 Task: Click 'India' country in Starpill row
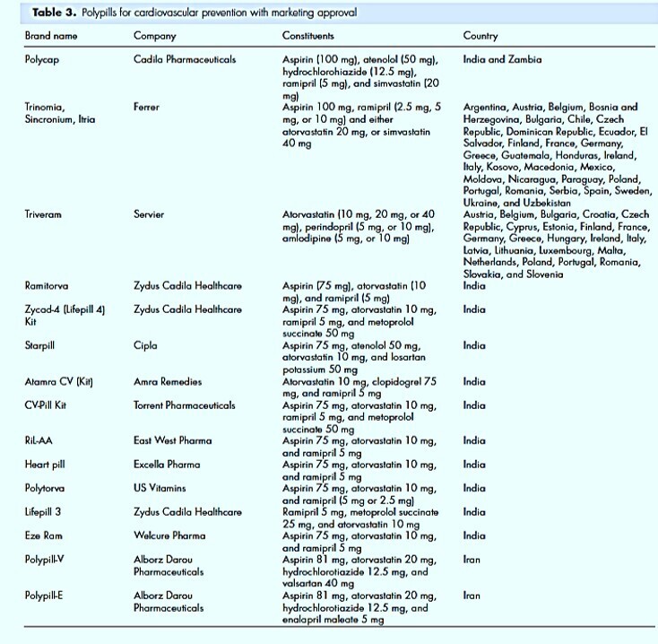(474, 345)
